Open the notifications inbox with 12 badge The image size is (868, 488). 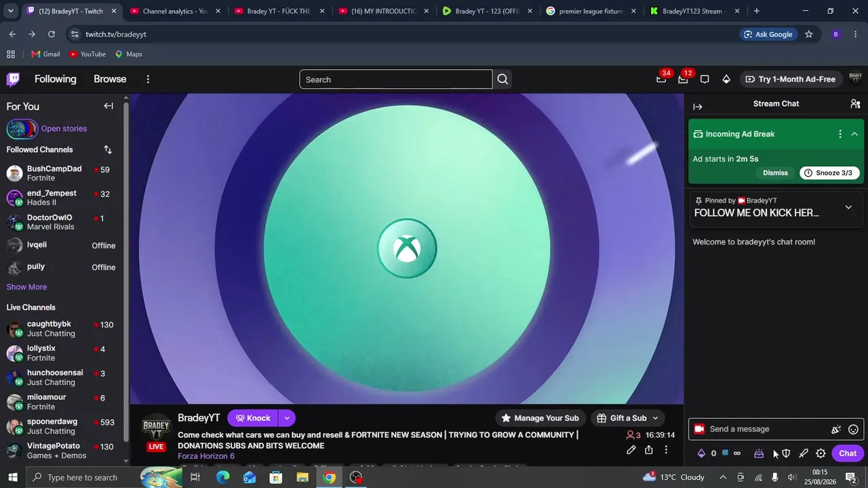[x=683, y=79]
